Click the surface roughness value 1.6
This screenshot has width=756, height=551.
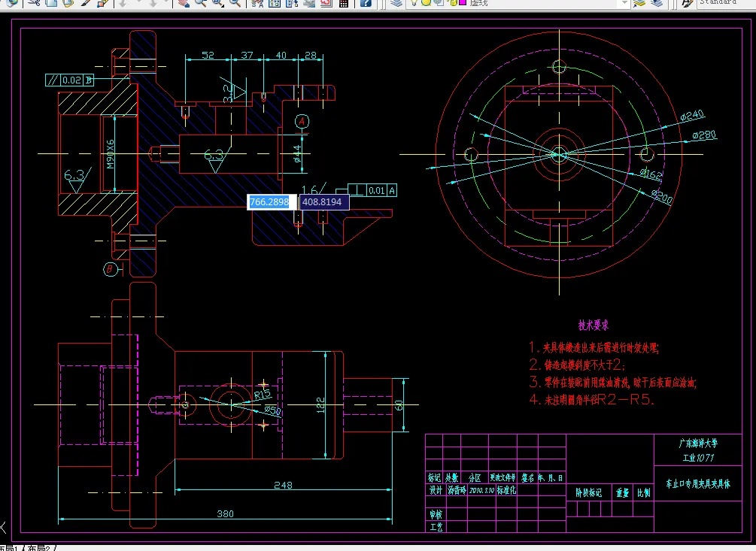[309, 189]
